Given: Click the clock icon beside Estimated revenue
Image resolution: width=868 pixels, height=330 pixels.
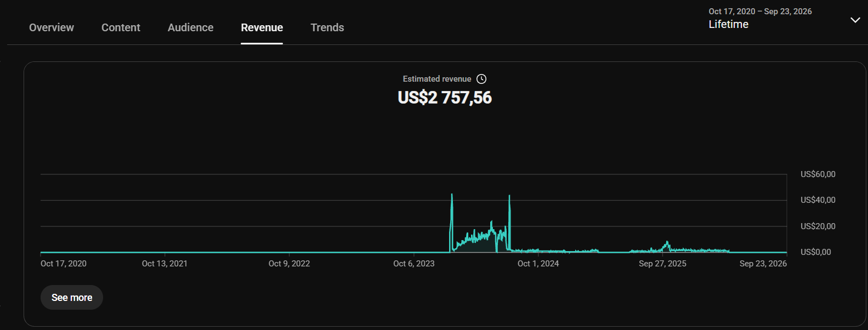Looking at the screenshot, I should 481,79.
